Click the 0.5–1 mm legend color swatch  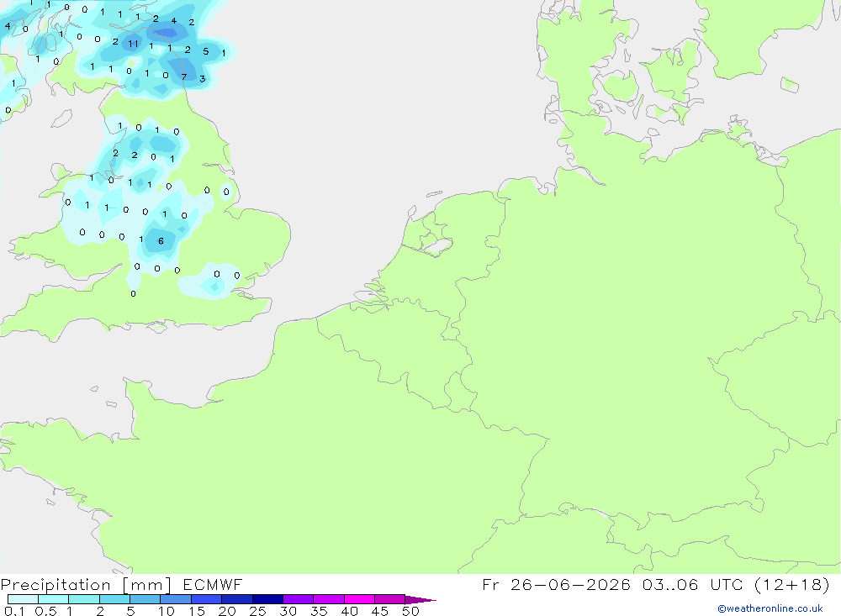[54, 599]
